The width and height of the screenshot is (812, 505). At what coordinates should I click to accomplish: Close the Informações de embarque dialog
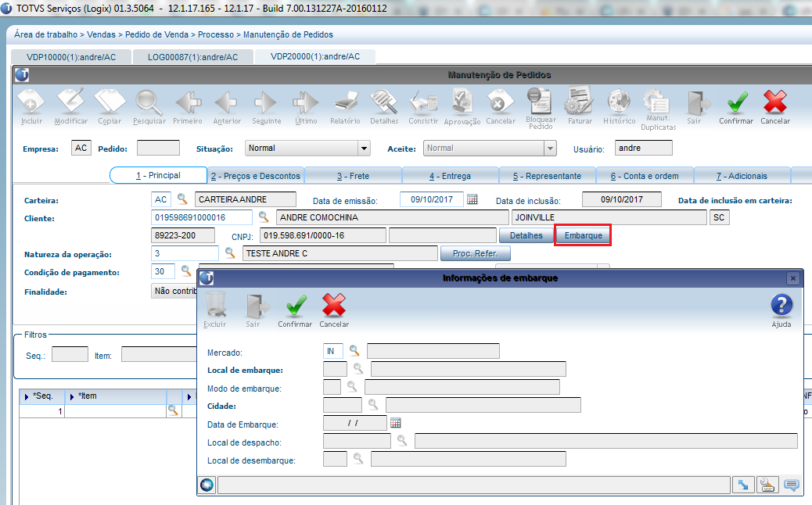point(793,278)
